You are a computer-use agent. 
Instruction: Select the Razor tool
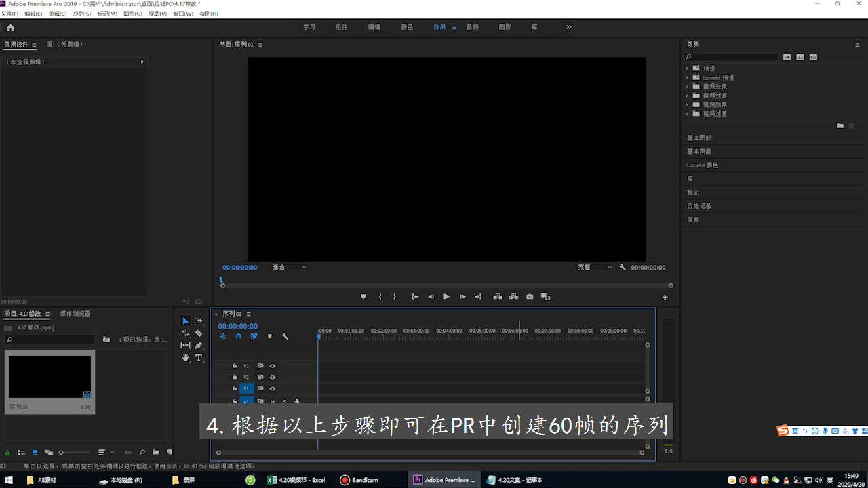pos(199,333)
